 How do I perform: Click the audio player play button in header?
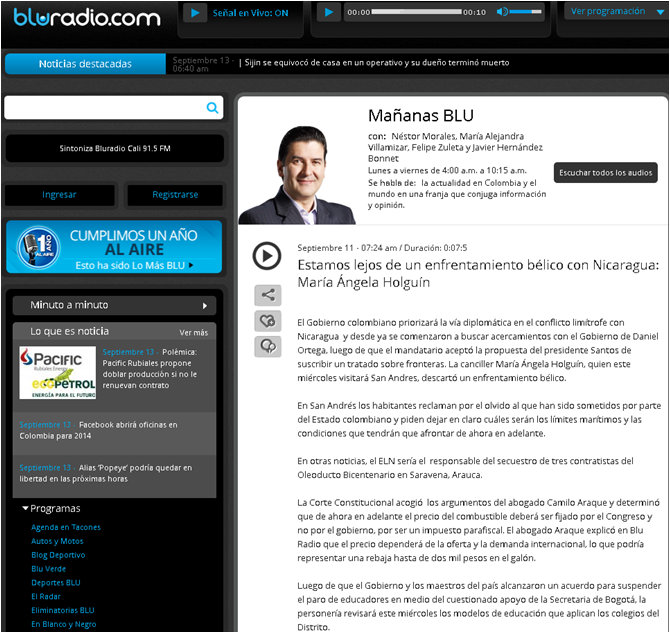tap(329, 12)
